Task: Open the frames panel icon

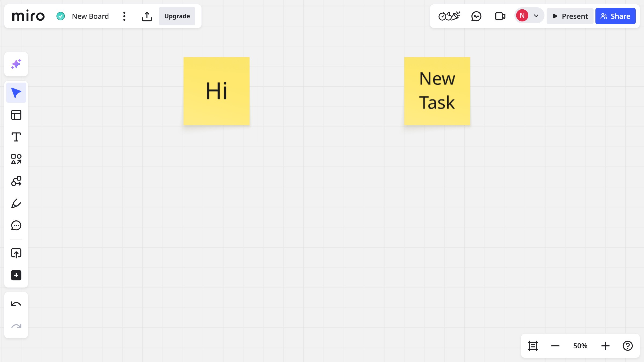Action: 533,346
